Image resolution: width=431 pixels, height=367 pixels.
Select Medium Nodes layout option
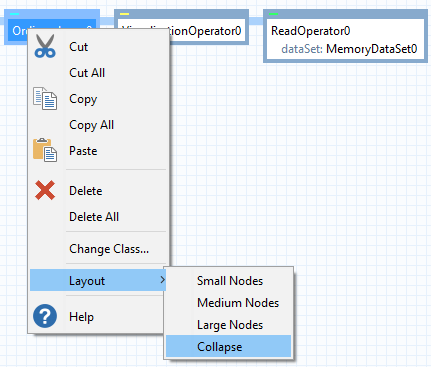coord(229,303)
